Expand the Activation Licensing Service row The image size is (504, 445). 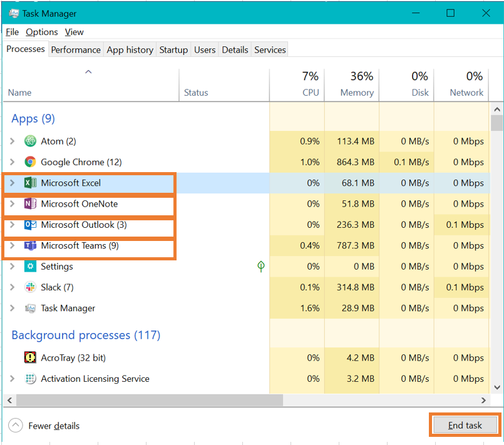13,379
